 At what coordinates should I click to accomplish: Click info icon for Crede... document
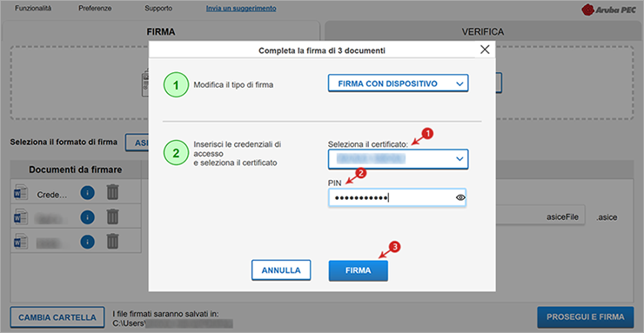[88, 193]
